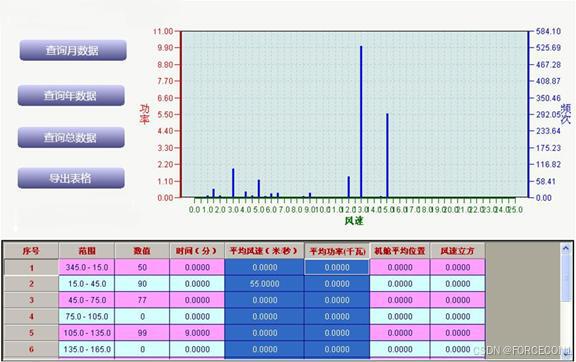The width and height of the screenshot is (576, 362).
Task: Click row 1's 平均风速 cell
Action: click(264, 267)
